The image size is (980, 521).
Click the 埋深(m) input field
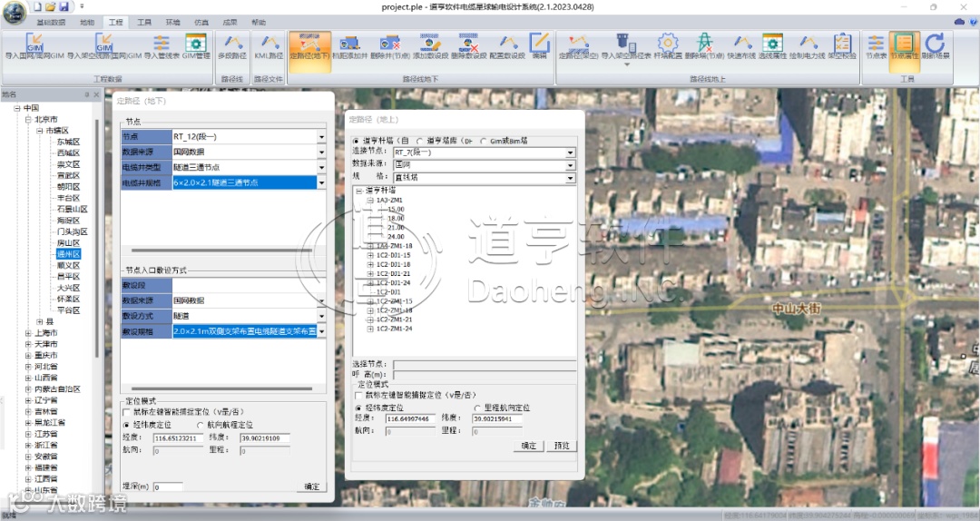pos(168,487)
